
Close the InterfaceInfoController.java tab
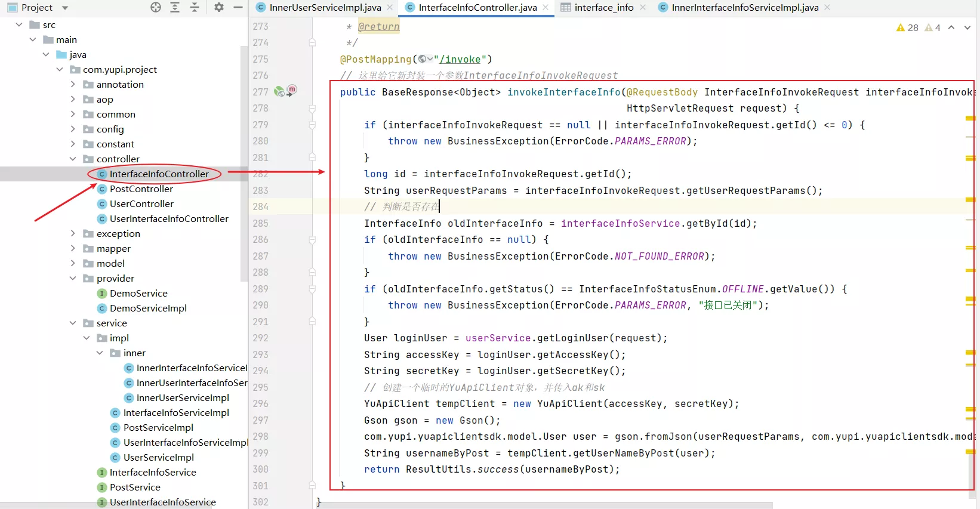pos(546,7)
